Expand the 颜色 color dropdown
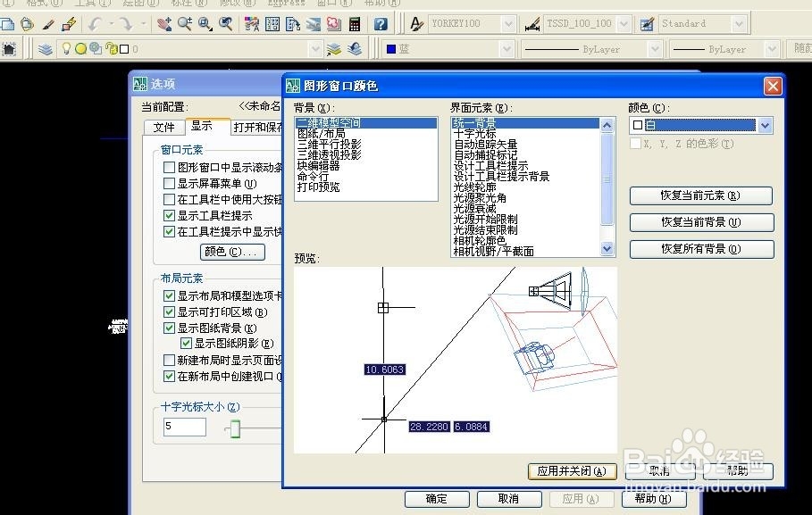This screenshot has height=515, width=812. pos(765,125)
